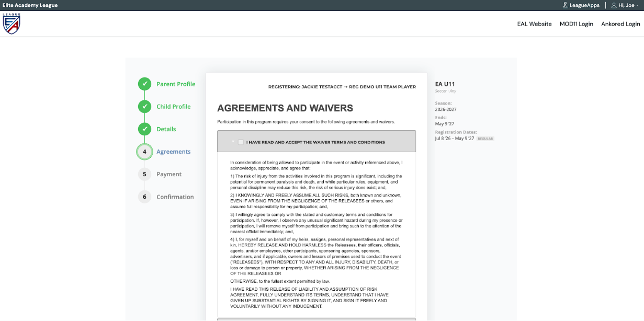644x321 pixels.
Task: Click the LeagueApps logo icon
Action: pyautogui.click(x=565, y=5)
